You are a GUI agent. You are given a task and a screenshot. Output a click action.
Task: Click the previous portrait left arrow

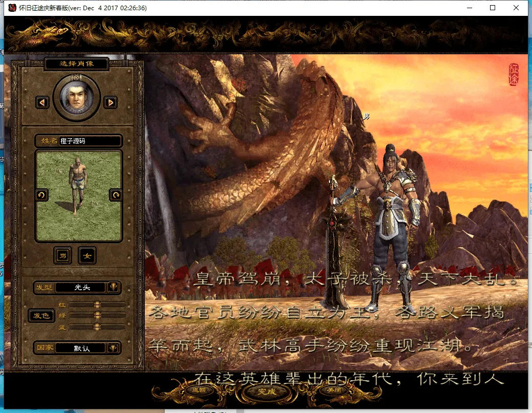(x=42, y=102)
